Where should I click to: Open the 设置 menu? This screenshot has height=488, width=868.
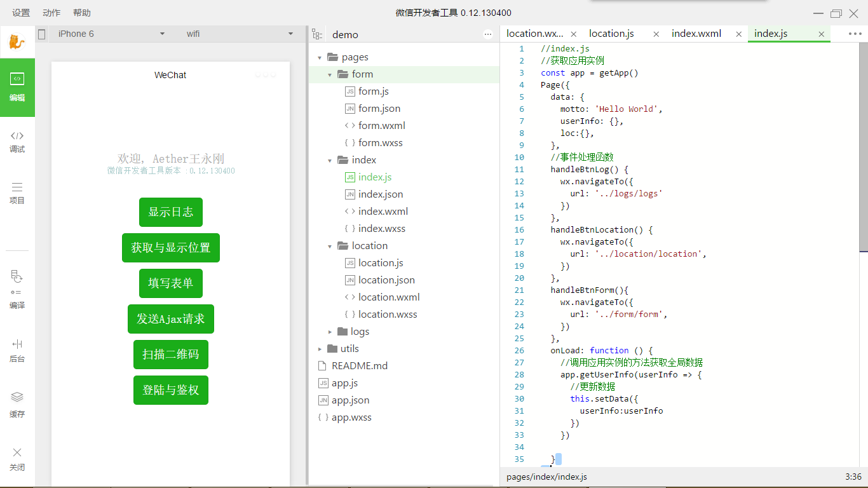point(21,13)
